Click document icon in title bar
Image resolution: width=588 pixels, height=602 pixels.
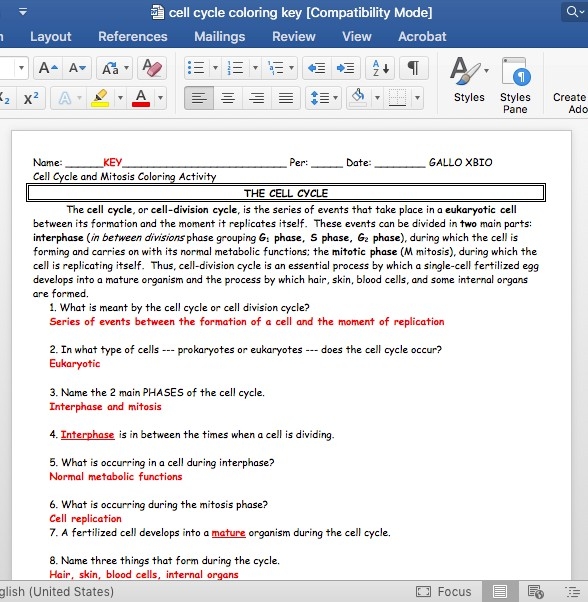(157, 12)
